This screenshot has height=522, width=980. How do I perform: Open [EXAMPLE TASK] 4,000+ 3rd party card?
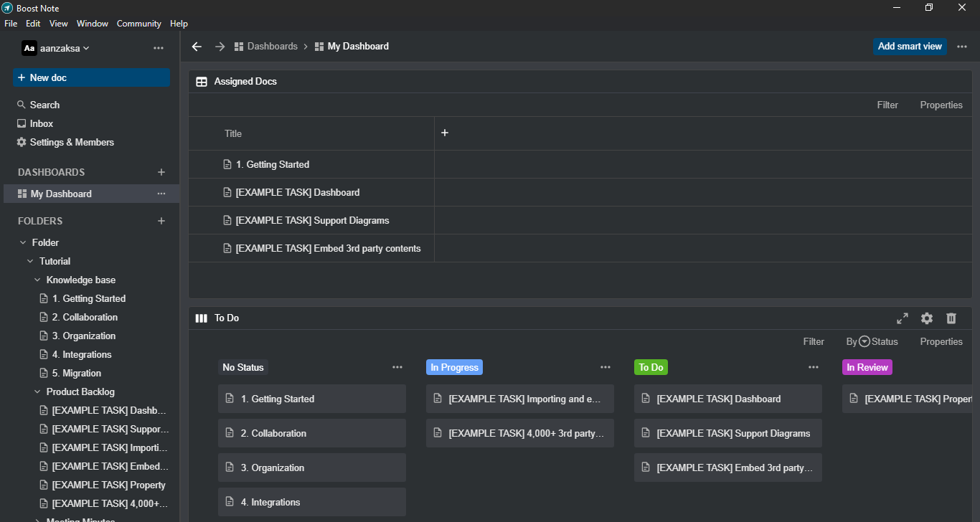pos(520,433)
